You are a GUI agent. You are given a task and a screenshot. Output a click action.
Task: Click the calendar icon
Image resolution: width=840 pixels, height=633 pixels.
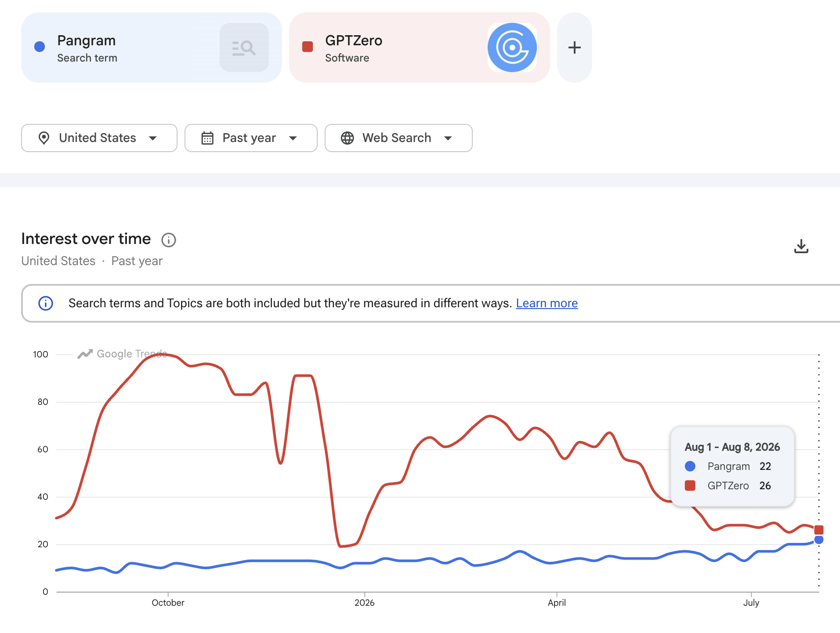tap(207, 138)
